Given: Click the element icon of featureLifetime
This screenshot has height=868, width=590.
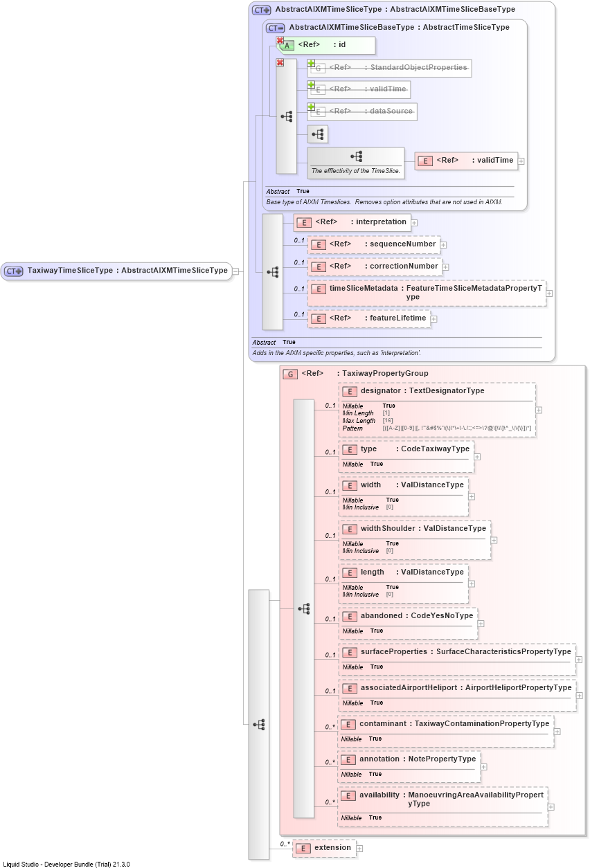Looking at the screenshot, I should pyautogui.click(x=318, y=318).
